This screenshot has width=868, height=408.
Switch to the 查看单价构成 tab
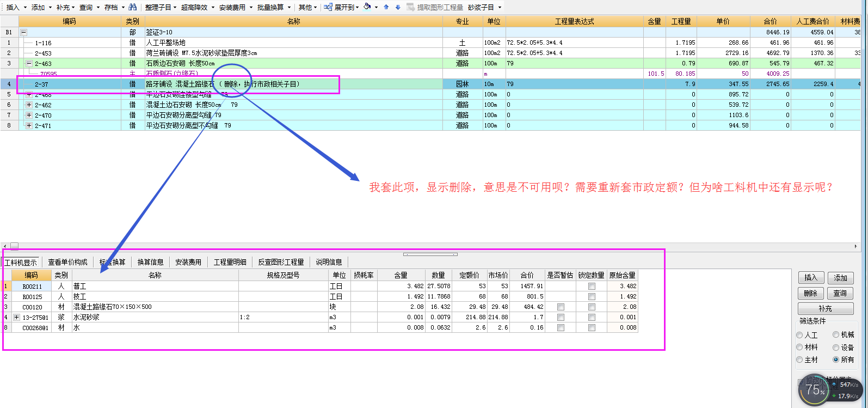tap(67, 262)
